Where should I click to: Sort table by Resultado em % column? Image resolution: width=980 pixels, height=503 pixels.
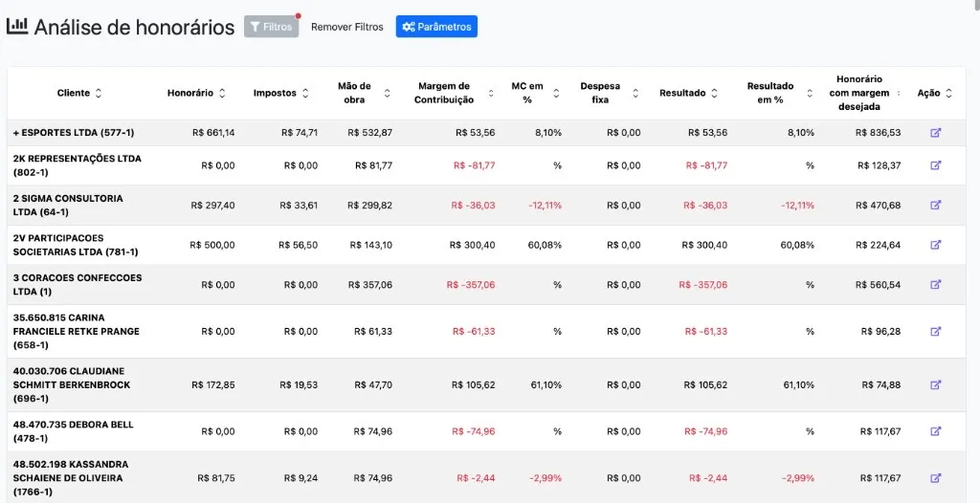click(x=810, y=93)
